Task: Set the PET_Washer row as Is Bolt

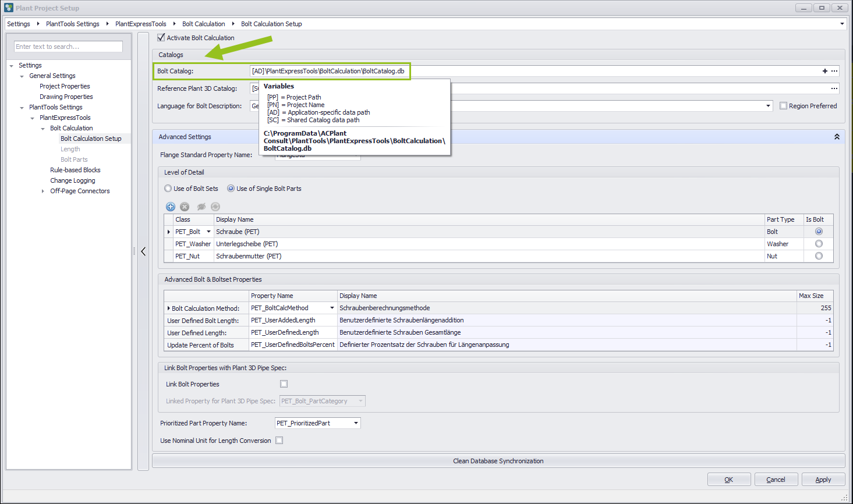Action: [x=819, y=244]
